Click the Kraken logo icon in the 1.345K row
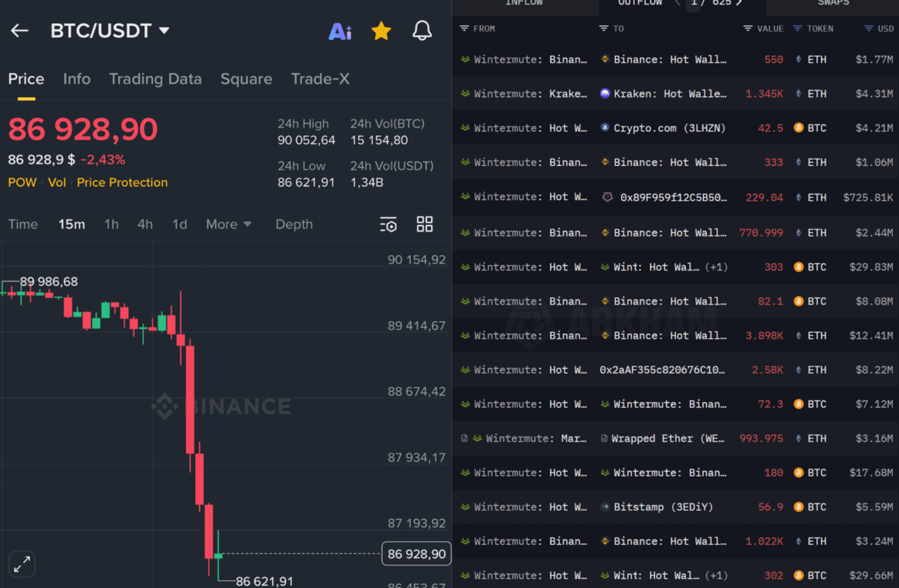This screenshot has width=899, height=588. tap(605, 93)
